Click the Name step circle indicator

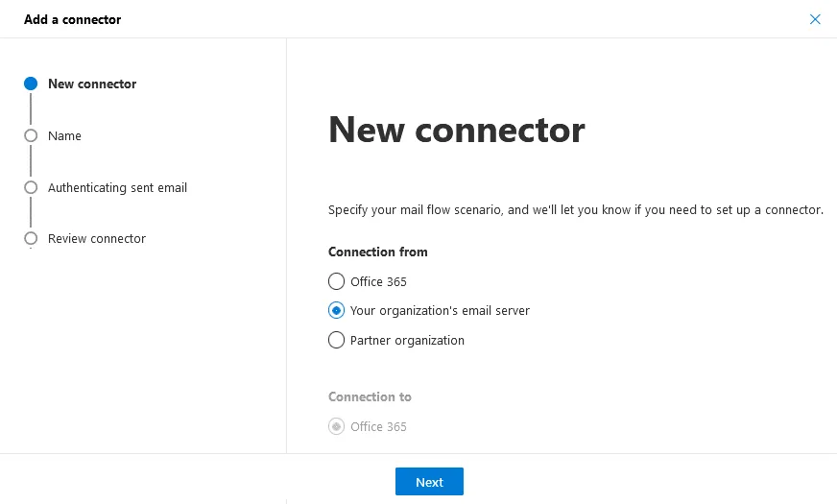[31, 135]
